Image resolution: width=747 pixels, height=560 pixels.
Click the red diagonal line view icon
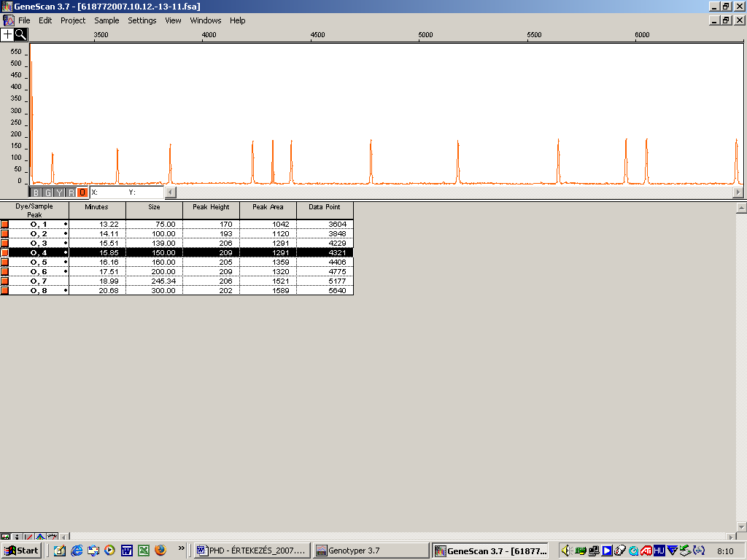coord(29,537)
